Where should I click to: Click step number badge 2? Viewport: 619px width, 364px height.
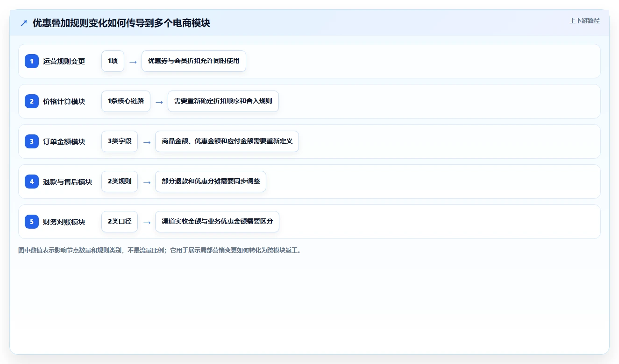tap(32, 101)
